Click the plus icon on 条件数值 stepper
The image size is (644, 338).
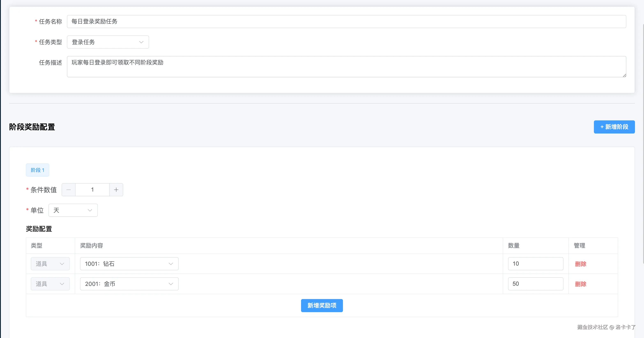coord(116,190)
